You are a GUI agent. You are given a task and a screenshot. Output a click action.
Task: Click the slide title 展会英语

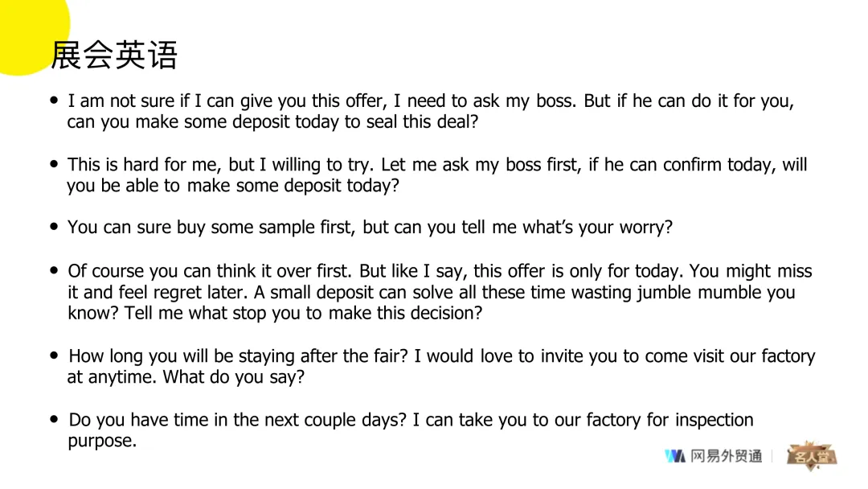[113, 55]
